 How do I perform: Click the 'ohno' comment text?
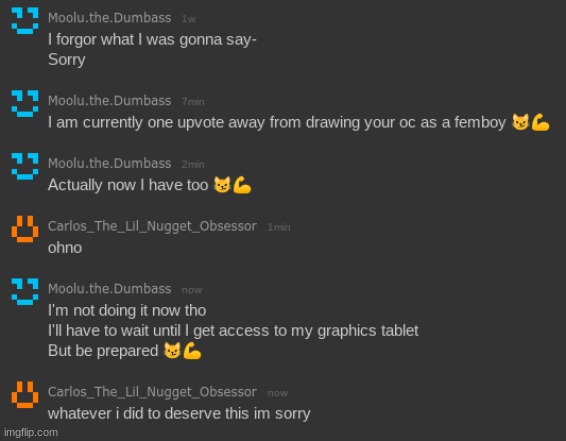point(65,248)
